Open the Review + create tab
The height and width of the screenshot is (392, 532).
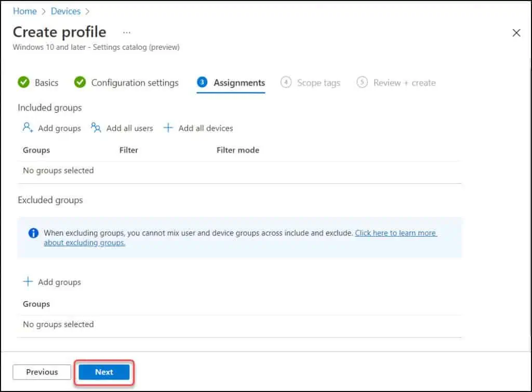(x=396, y=83)
